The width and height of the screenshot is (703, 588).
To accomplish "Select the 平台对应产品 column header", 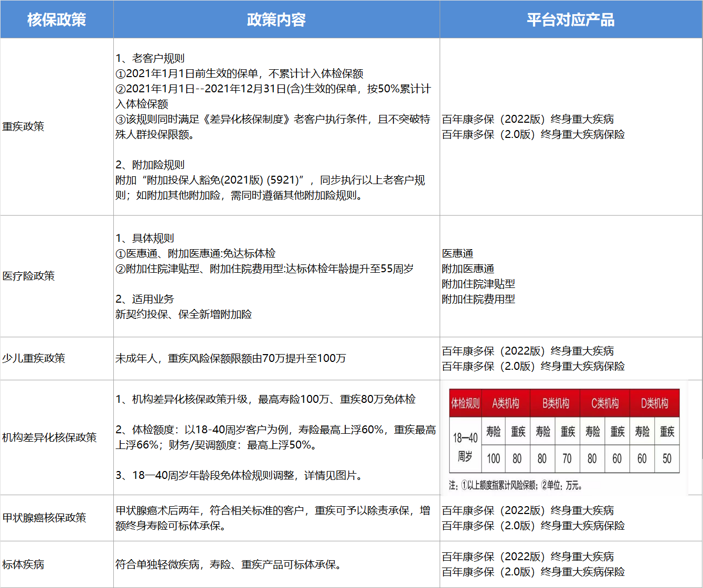I will tap(570, 20).
